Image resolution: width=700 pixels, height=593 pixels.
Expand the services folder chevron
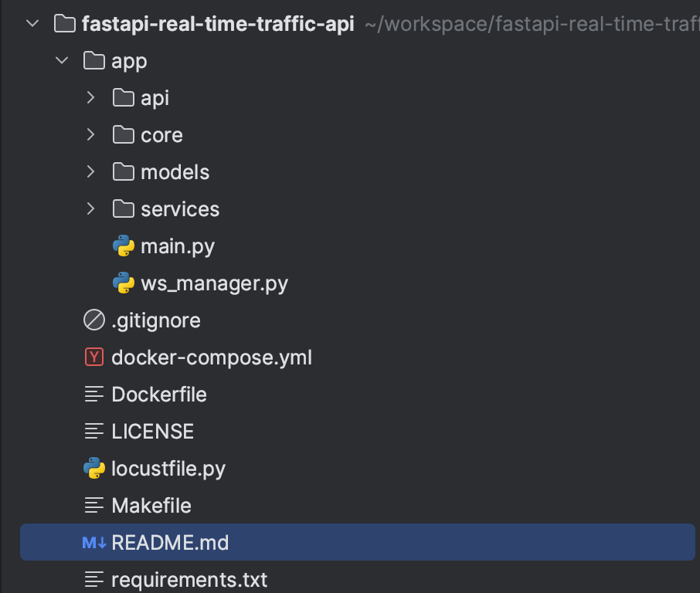tap(91, 209)
